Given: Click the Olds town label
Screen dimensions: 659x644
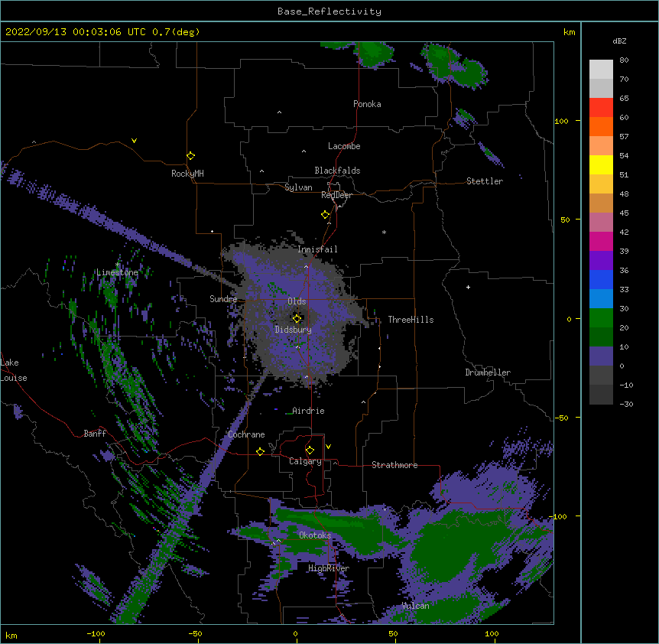Looking at the screenshot, I should 297,301.
